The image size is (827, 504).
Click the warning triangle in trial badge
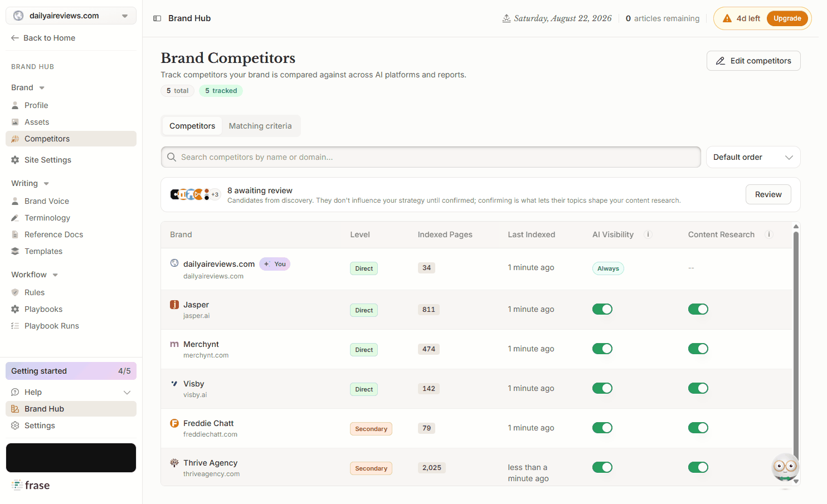click(x=727, y=18)
